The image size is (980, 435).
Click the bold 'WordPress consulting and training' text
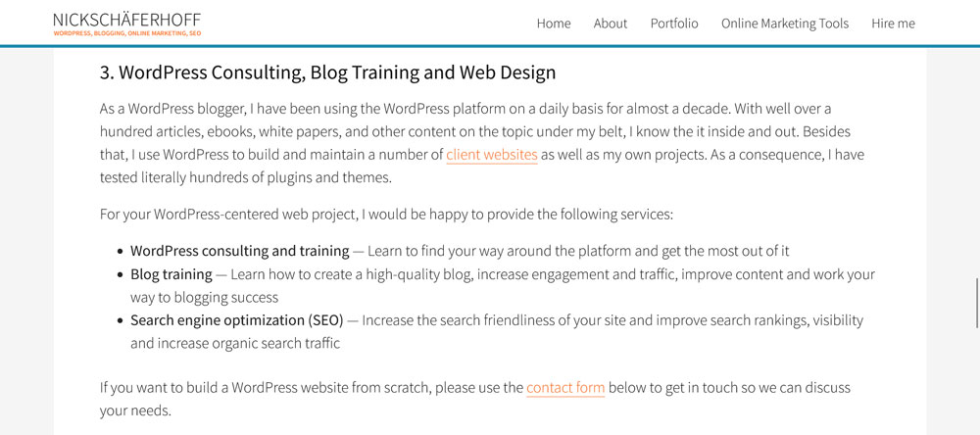click(x=239, y=251)
